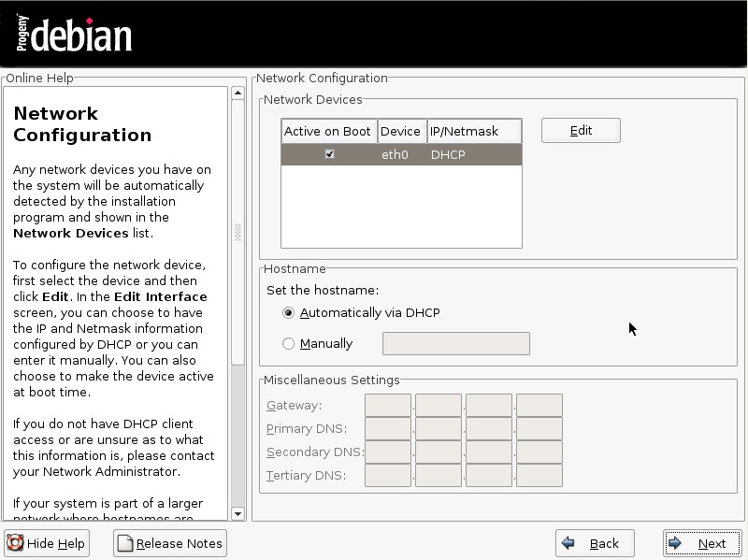
Task: Click the Device column header
Action: click(x=400, y=132)
